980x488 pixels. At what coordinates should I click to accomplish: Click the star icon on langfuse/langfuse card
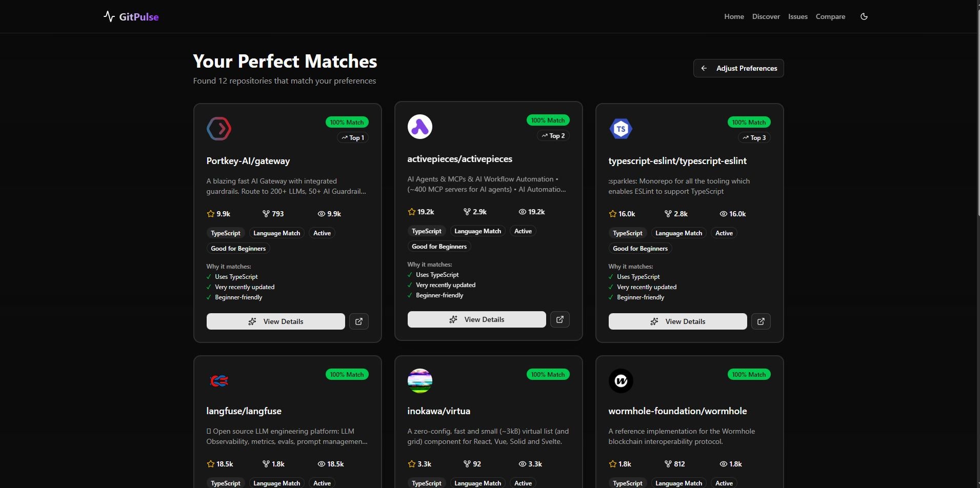[x=210, y=463]
